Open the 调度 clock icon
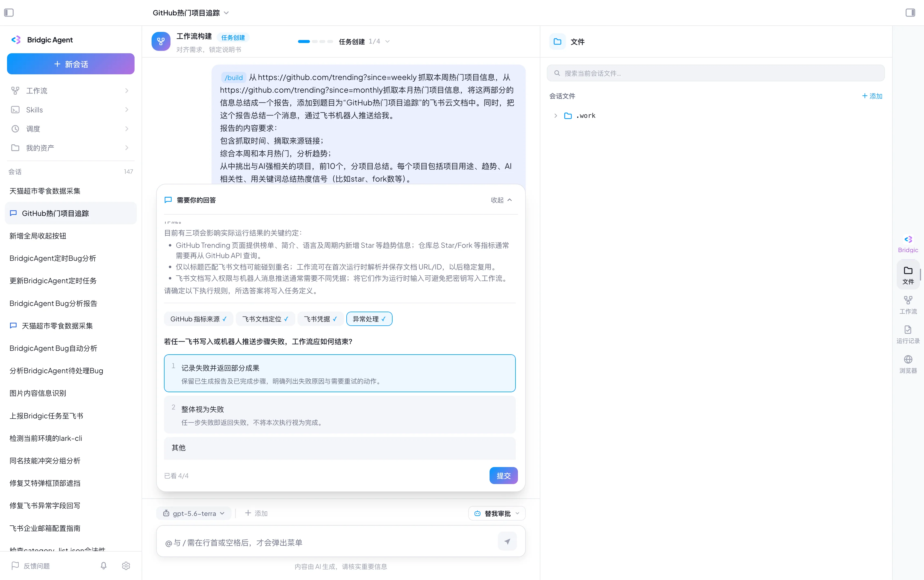The height and width of the screenshot is (580, 924). (15, 129)
